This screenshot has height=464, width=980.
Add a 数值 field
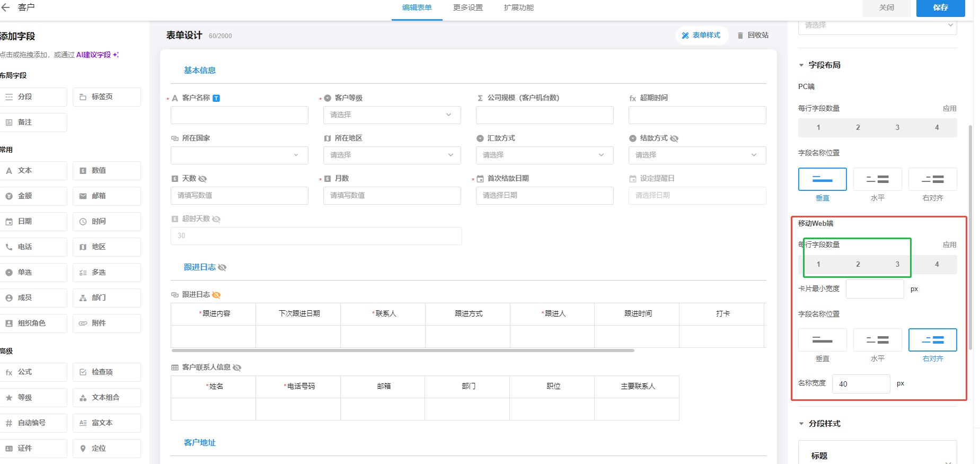pyautogui.click(x=107, y=171)
